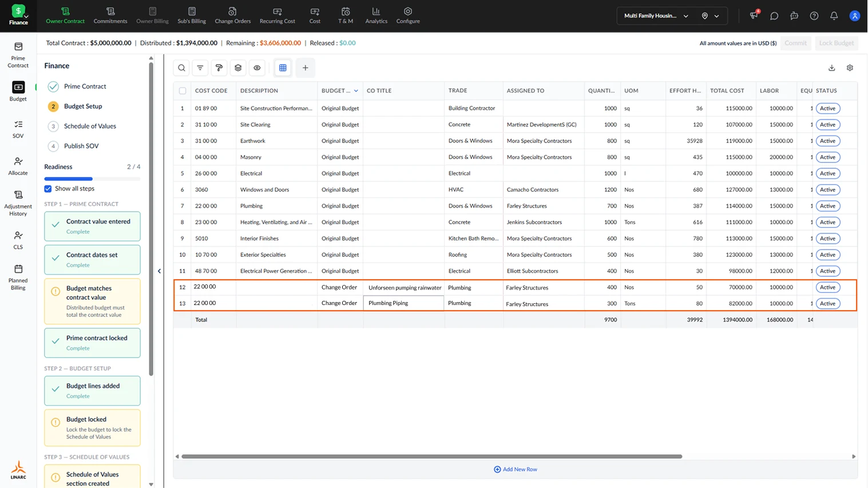The width and height of the screenshot is (868, 488).
Task: Click the Plumbing Piping CO title field
Action: point(403,303)
